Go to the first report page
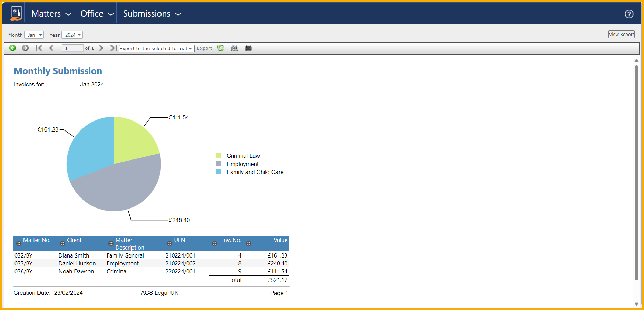644x310 pixels. (x=39, y=48)
